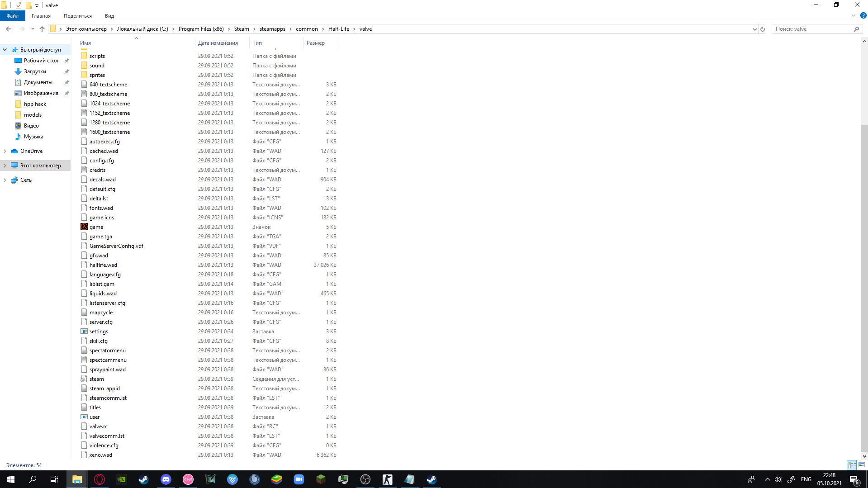Click the search magnifier icon

click(856, 29)
